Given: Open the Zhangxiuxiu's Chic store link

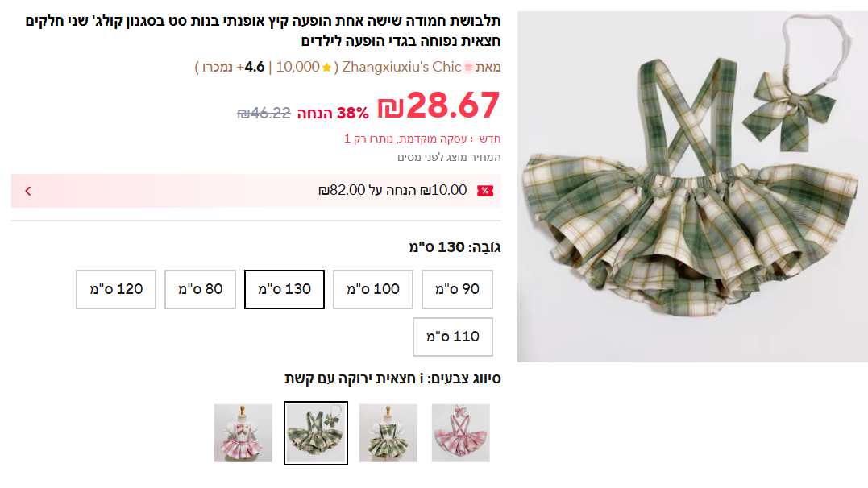Looking at the screenshot, I should (402, 68).
